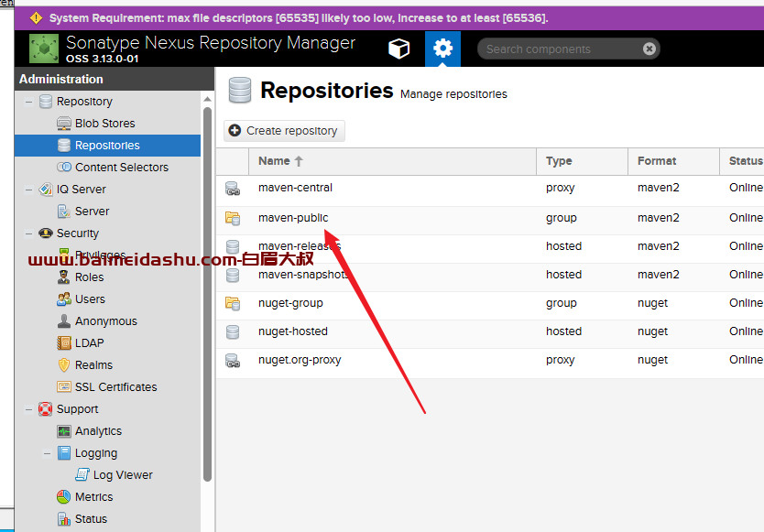764x532 pixels.
Task: Clear the search box with the X icon
Action: (649, 49)
